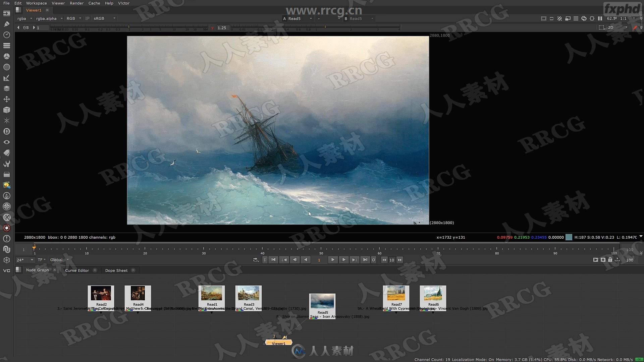Toggle the IP color management option
The width and height of the screenshot is (644, 362).
[x=87, y=18]
